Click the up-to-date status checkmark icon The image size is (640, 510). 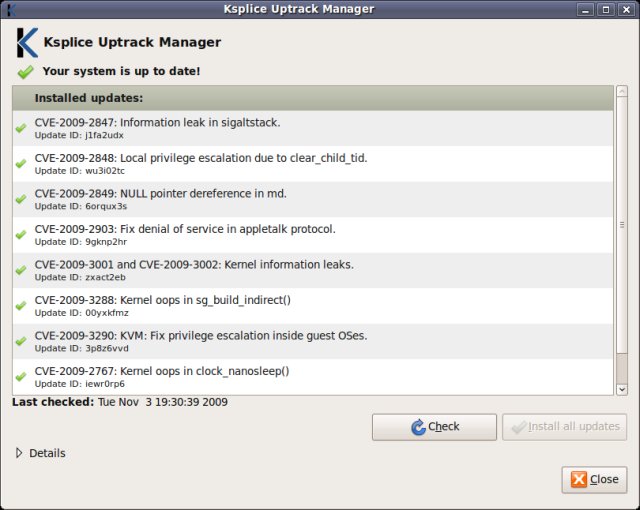point(25,72)
